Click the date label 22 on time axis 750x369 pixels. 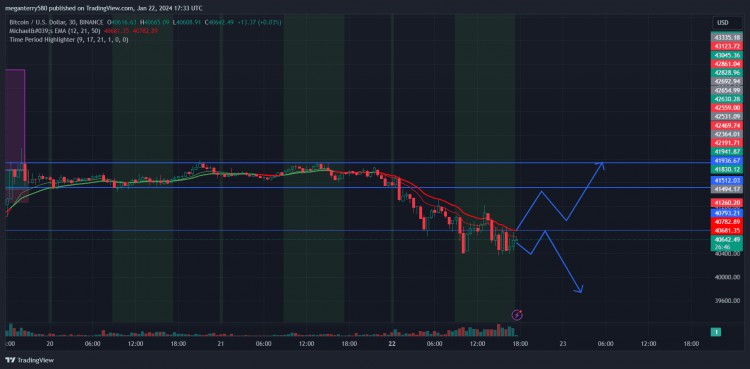point(392,344)
